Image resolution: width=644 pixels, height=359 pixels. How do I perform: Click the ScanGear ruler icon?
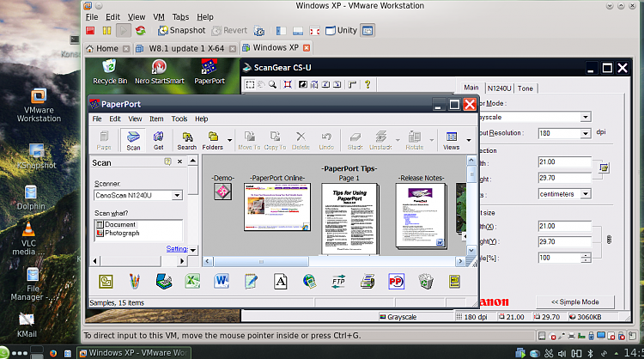352,84
